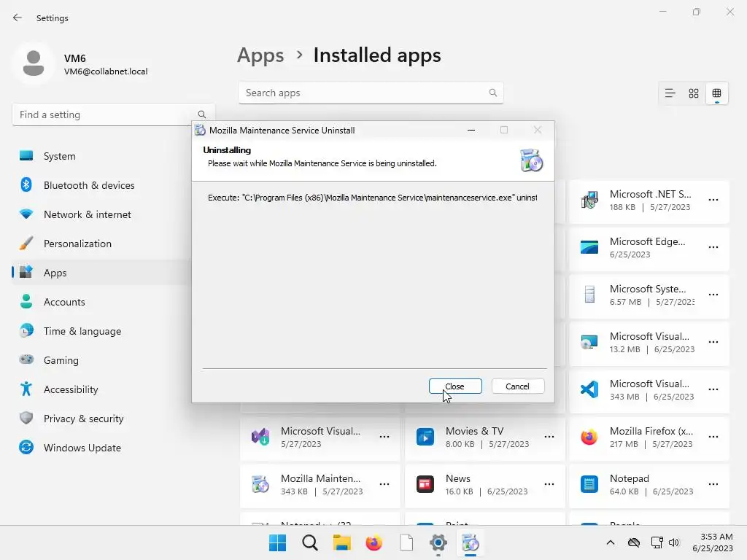
Task: Click the Mozilla Firefox app icon in list
Action: point(589,437)
